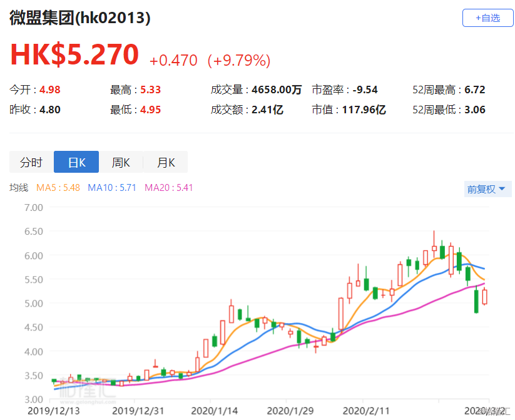Click the HK$5.270 current price
Viewport: 515px width, 420px height.
pos(74,55)
